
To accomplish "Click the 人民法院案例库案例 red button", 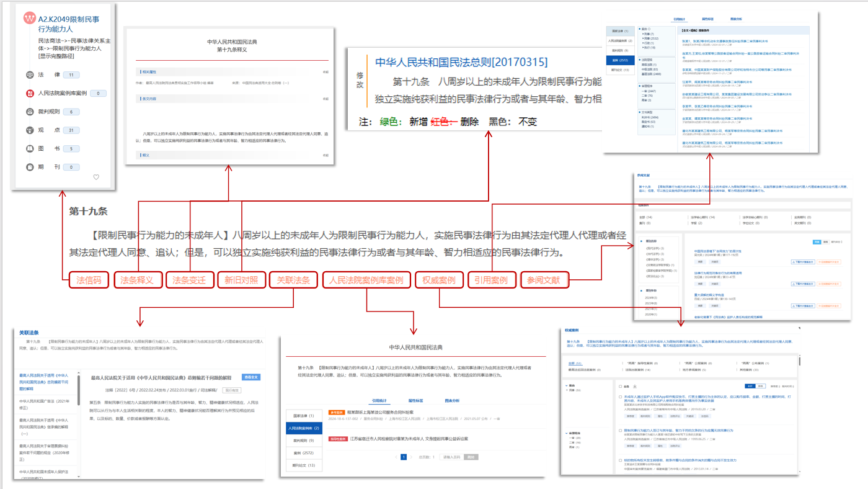I will (366, 280).
